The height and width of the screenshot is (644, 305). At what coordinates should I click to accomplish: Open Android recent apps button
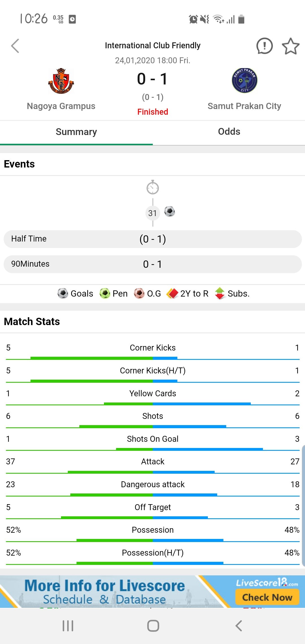(68, 626)
